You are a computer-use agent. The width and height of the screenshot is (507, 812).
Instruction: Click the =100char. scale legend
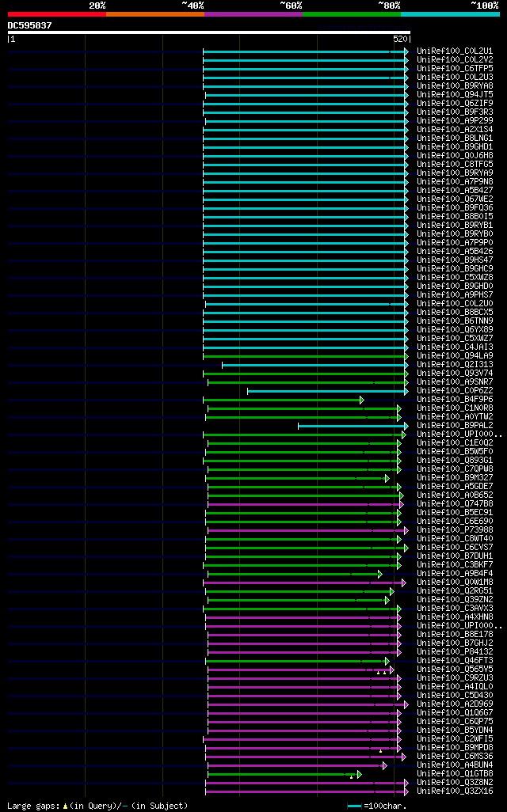pyautogui.click(x=377, y=806)
